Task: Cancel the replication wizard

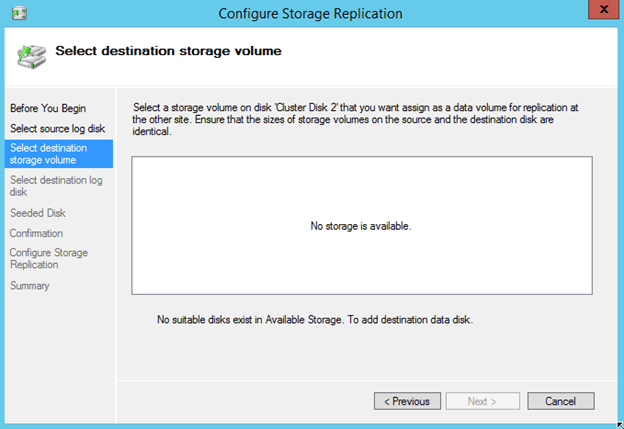Action: coord(560,401)
